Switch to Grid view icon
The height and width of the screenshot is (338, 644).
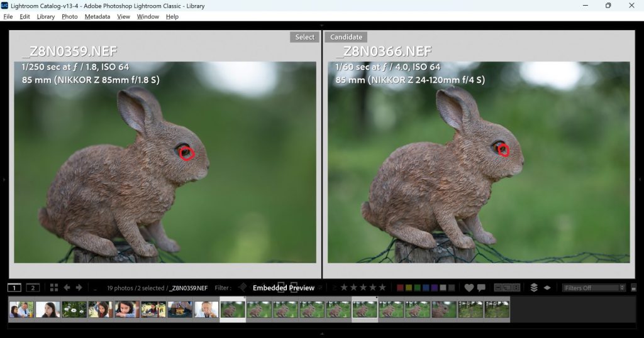[x=54, y=288]
